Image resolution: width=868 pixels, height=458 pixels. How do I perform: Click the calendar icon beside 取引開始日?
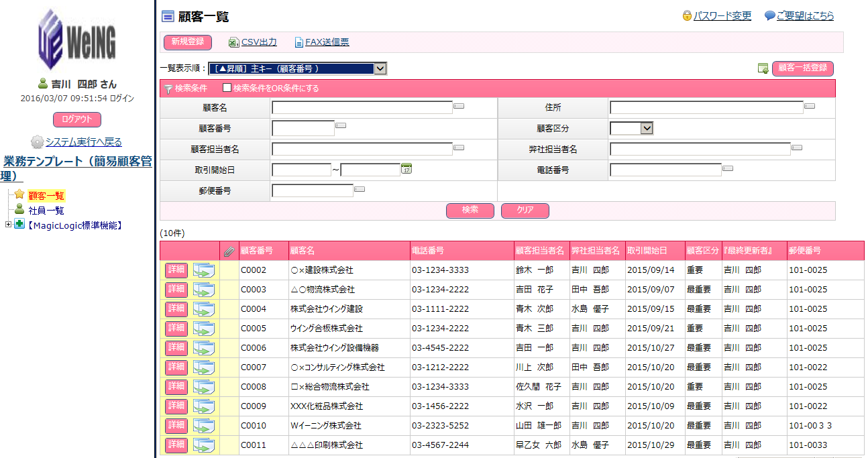coord(406,169)
